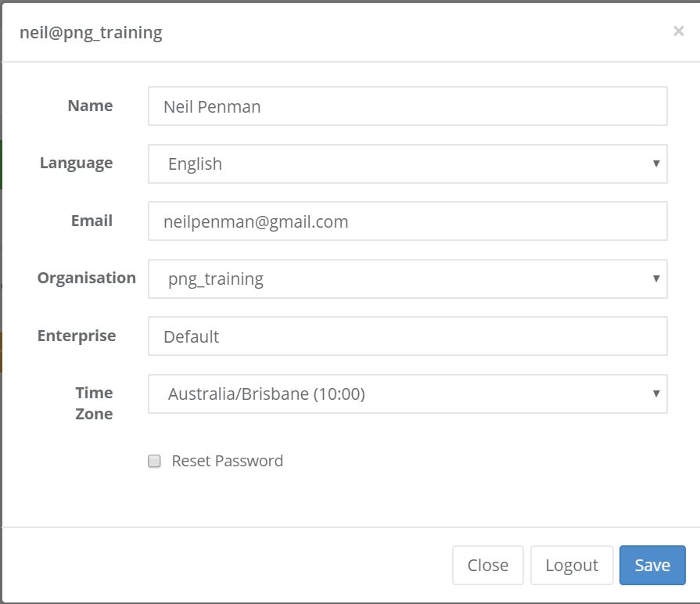Click the Email field label

coord(92,221)
